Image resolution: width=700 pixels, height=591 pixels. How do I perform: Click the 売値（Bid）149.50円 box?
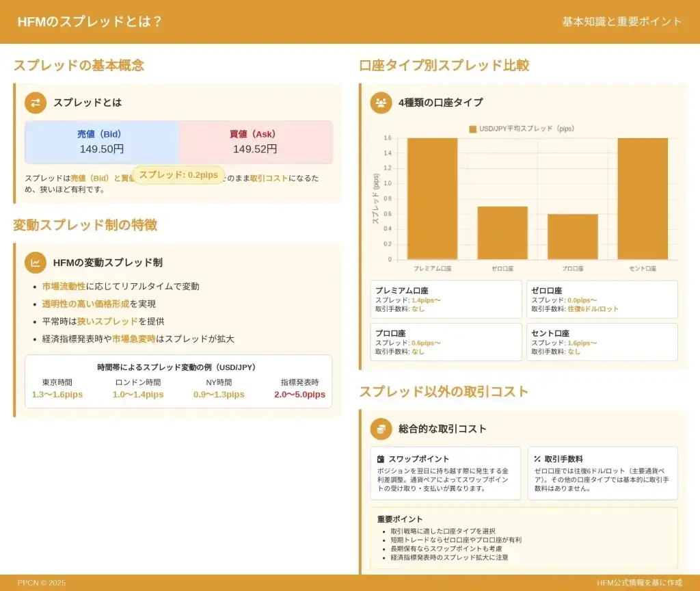[x=102, y=142]
